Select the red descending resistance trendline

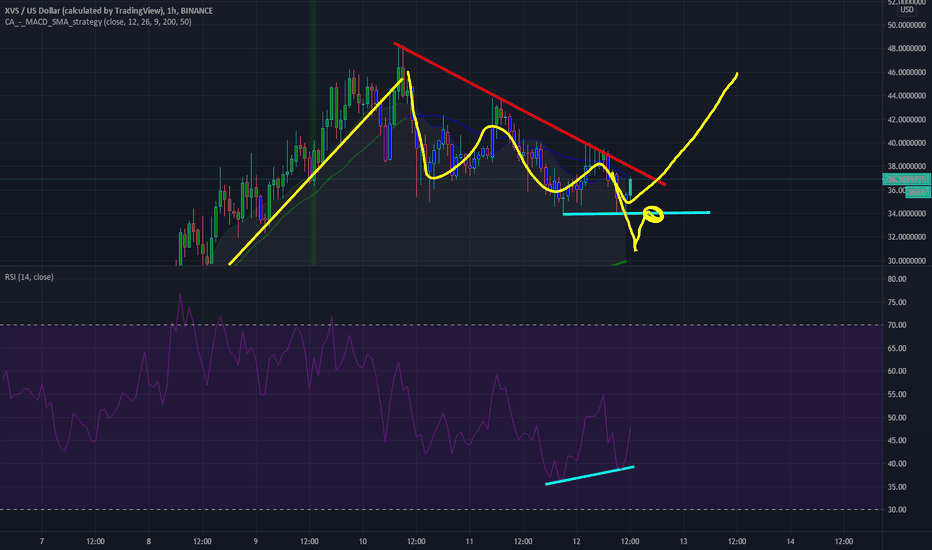click(529, 114)
